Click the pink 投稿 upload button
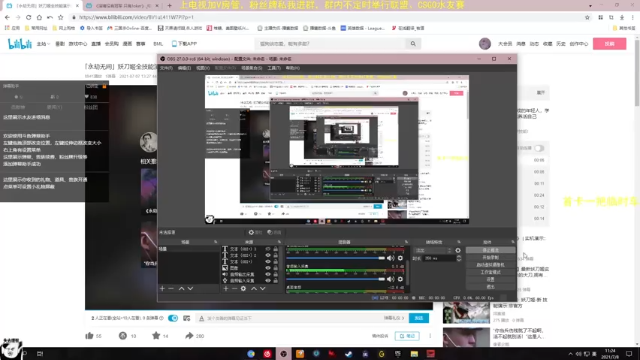The image size is (640, 360). click(609, 44)
